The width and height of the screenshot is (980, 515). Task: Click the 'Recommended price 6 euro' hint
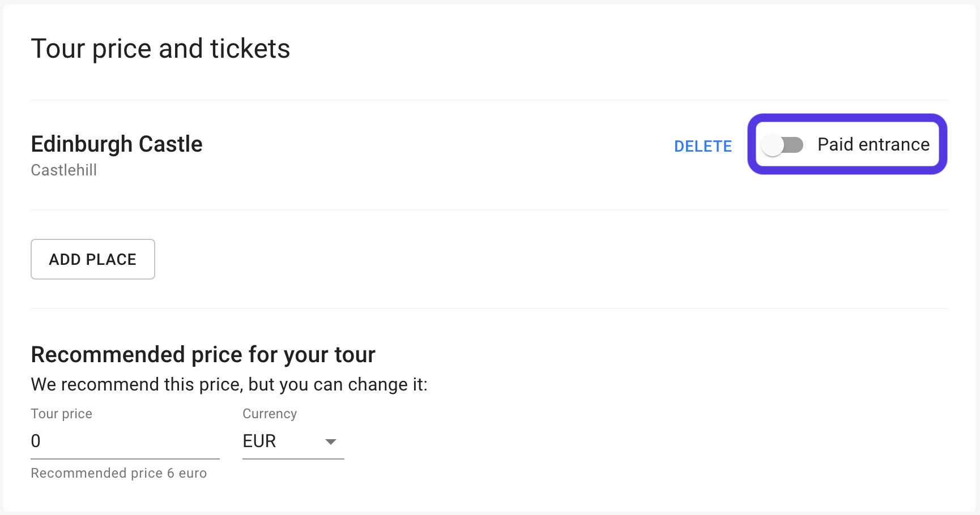[119, 473]
